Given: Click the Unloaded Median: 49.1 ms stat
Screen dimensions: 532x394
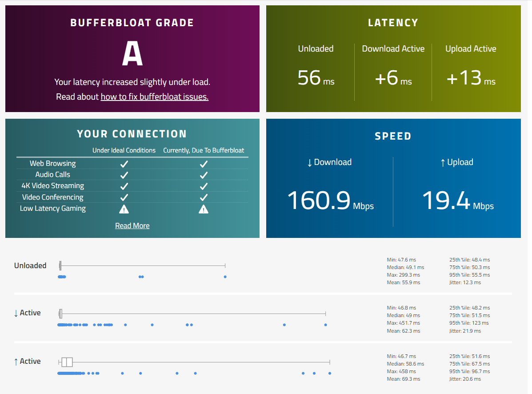Looking at the screenshot, I should pos(405,267).
